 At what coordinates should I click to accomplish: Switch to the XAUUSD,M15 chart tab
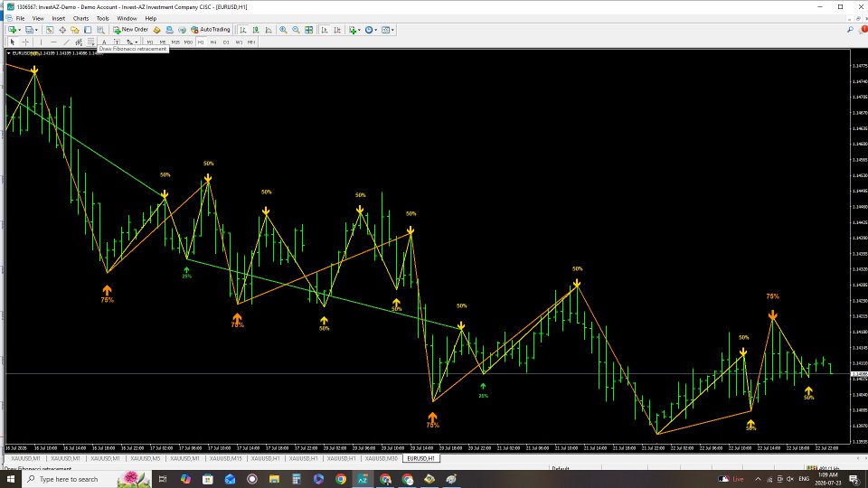pos(225,459)
